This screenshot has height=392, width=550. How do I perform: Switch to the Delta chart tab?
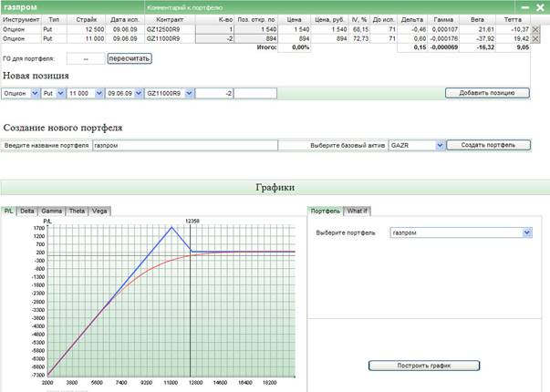coord(26,211)
